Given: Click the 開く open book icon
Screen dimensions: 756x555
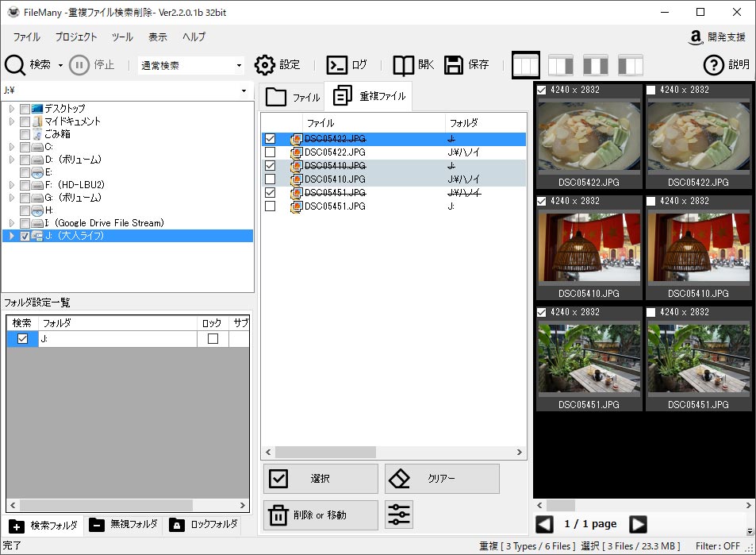Looking at the screenshot, I should [x=403, y=65].
